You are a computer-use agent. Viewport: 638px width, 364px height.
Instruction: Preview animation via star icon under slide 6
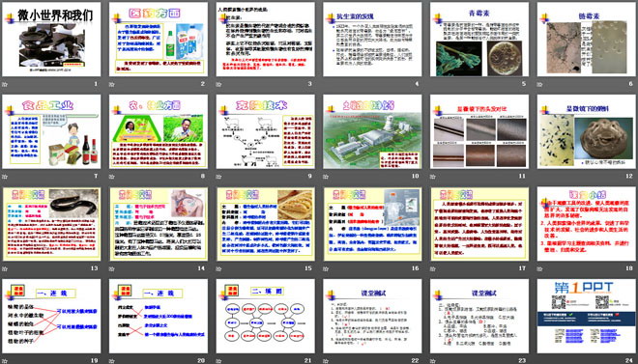coord(539,85)
